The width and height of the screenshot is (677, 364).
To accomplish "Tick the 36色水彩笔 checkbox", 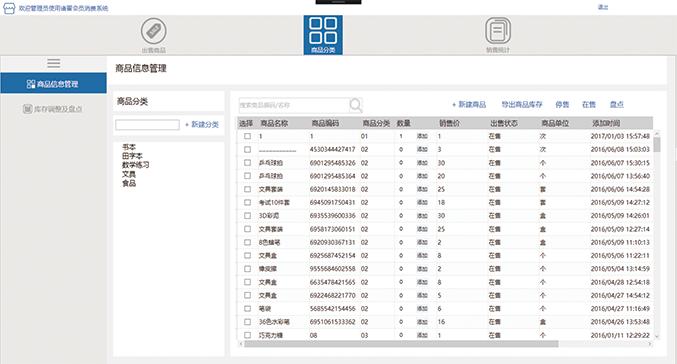I will pos(247,322).
